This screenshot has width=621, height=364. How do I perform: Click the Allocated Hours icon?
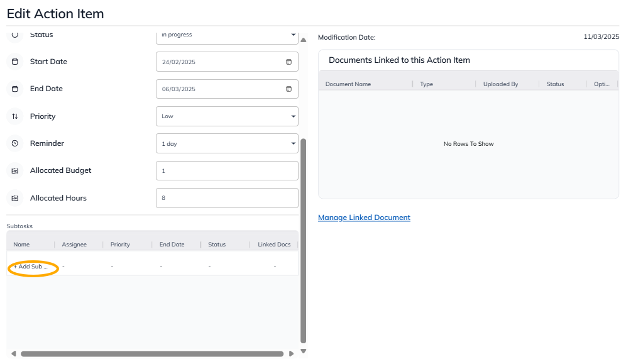pos(15,198)
